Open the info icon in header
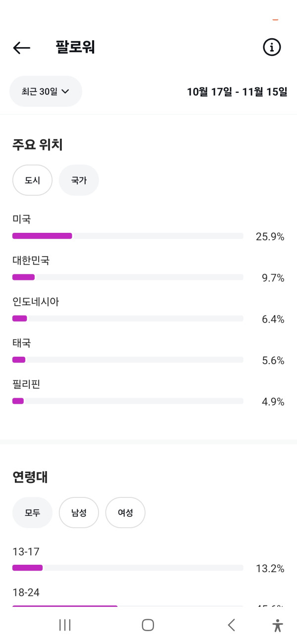Image resolution: width=297 pixels, height=644 pixels. point(271,48)
